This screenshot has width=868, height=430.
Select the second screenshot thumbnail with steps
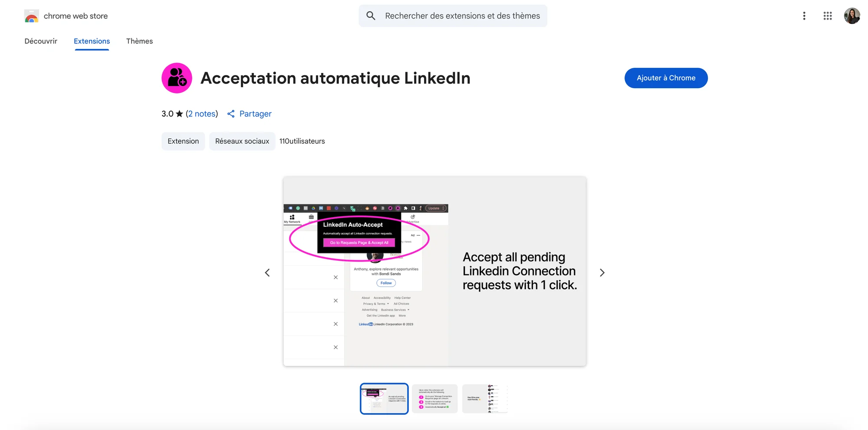pos(434,399)
